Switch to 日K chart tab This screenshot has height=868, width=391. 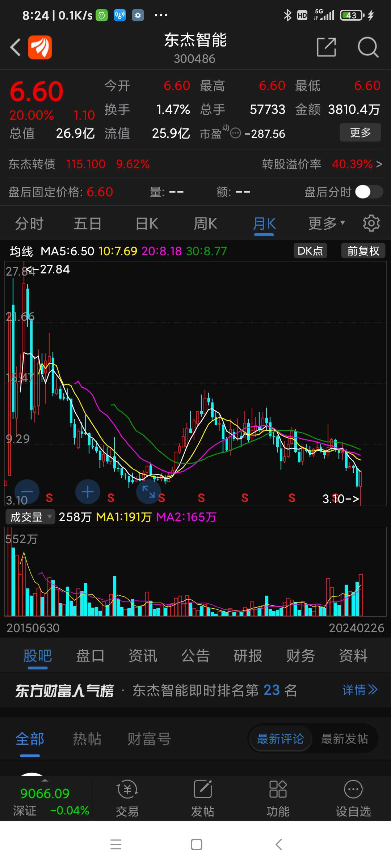point(147,224)
